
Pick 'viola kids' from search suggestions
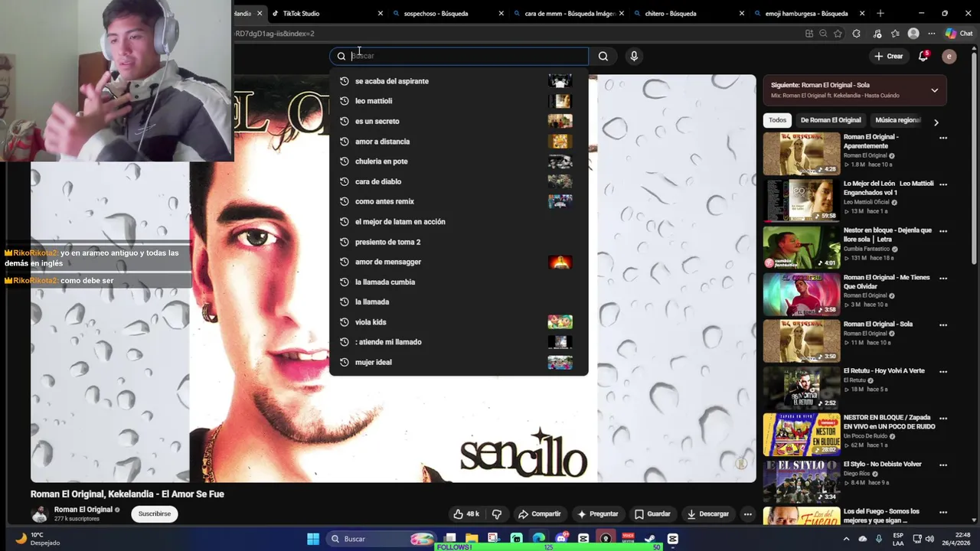point(459,322)
